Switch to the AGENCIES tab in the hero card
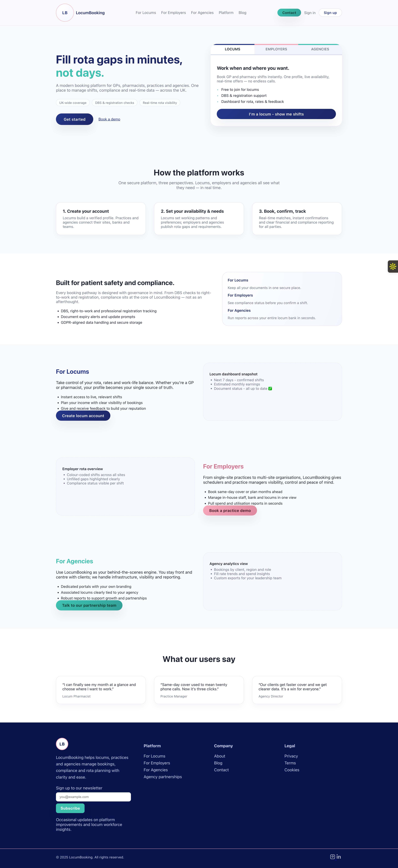This screenshot has width=398, height=868. (319, 49)
